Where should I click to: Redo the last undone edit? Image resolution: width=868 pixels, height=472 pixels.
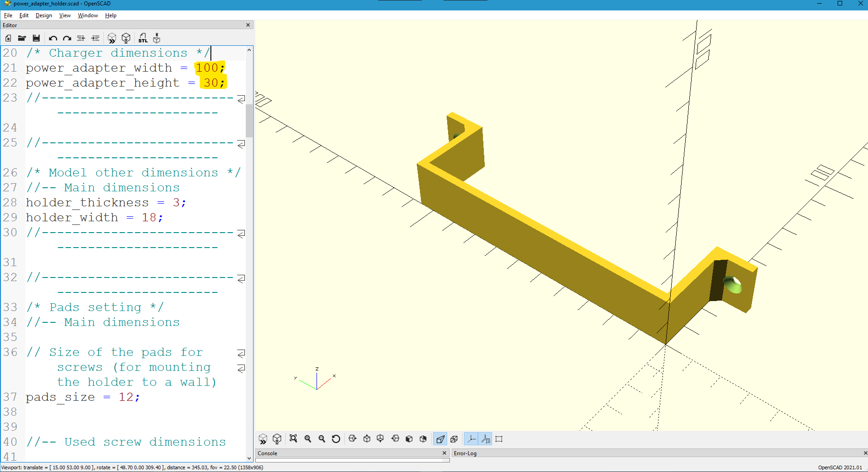67,38
